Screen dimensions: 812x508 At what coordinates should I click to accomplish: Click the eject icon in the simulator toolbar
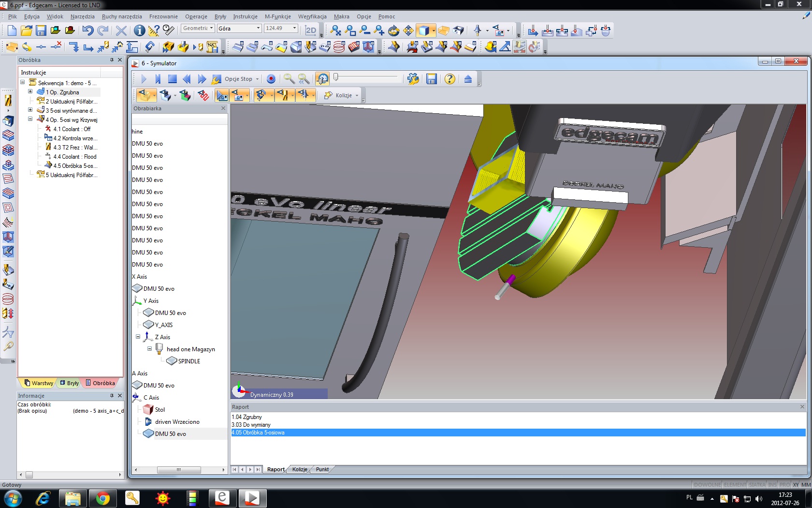[468, 79]
